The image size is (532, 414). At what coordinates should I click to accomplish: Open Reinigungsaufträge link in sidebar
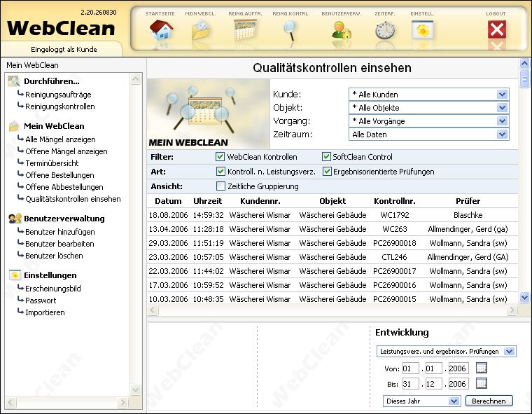(x=58, y=95)
